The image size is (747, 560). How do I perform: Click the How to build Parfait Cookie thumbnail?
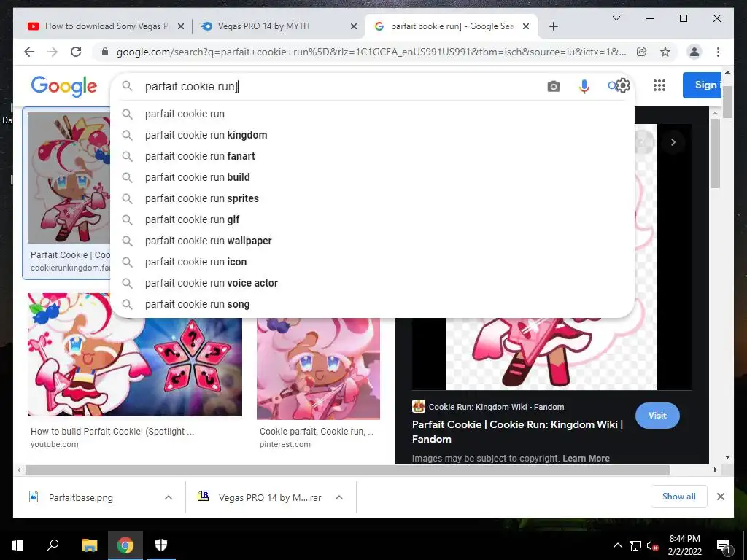point(135,367)
